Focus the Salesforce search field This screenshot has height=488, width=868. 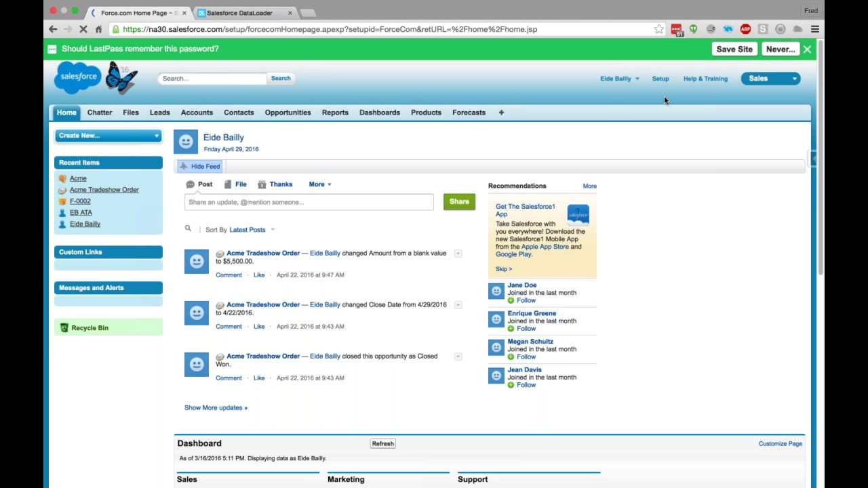212,79
